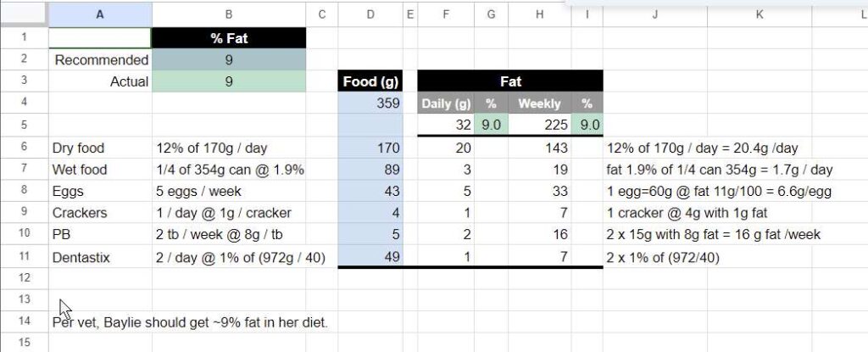This screenshot has height=352, width=868.
Task: Select the "Weekly" subheader cell
Action: pyautogui.click(x=539, y=103)
